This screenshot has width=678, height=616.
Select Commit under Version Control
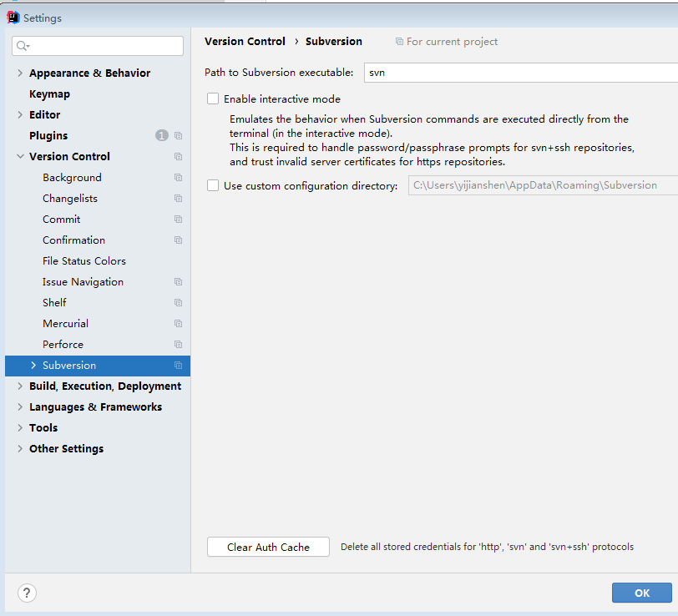pyautogui.click(x=62, y=220)
